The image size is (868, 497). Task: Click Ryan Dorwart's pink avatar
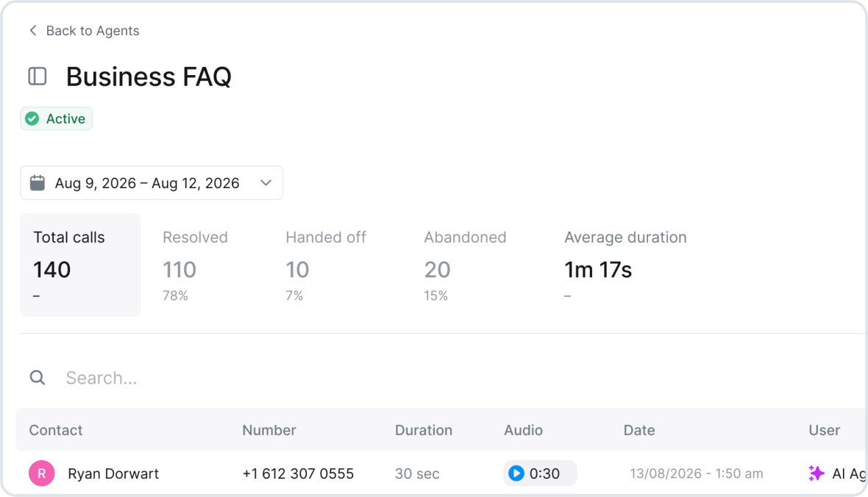coord(41,473)
